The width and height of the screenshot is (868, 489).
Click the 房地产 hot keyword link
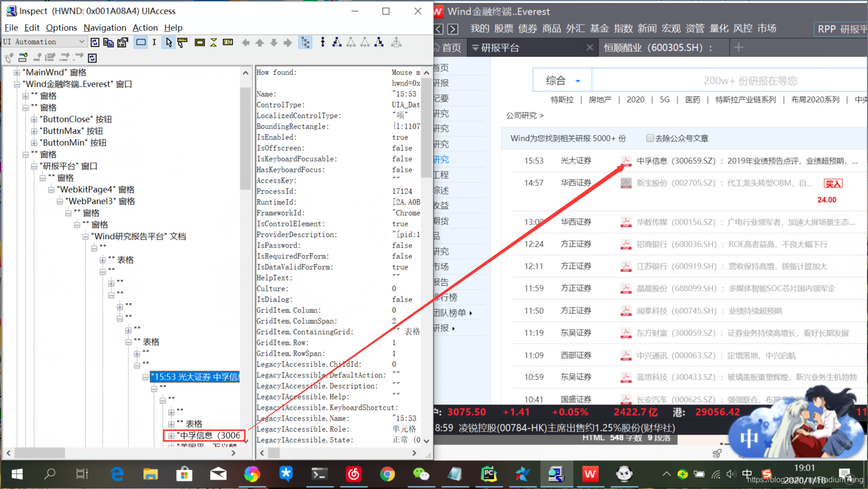(x=600, y=100)
